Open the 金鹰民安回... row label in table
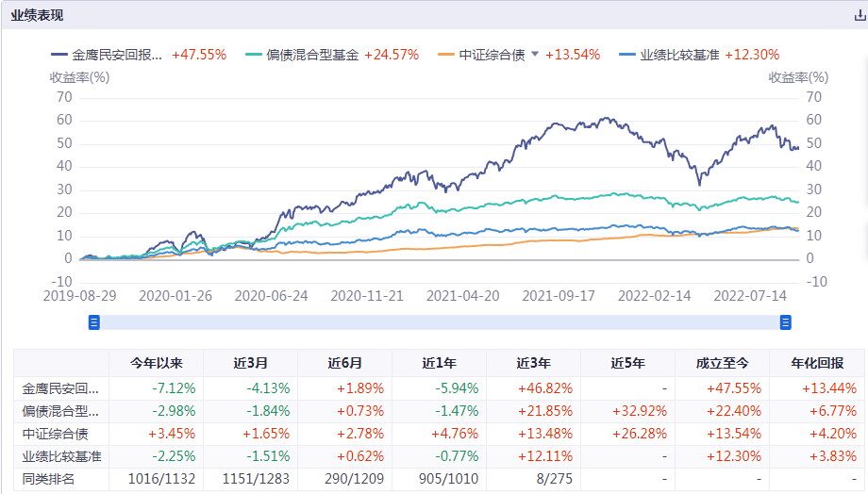Viewport: 868px width, 494px height. point(59,388)
